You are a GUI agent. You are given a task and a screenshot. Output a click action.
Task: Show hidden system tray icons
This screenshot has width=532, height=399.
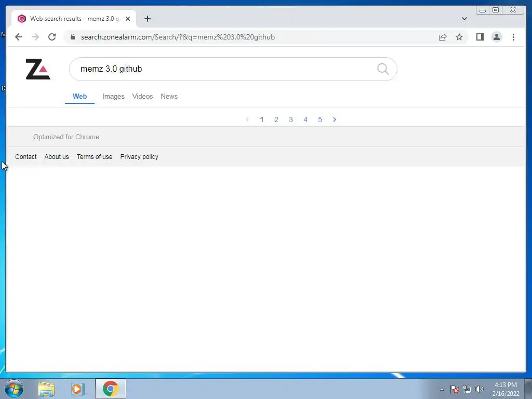(x=442, y=389)
